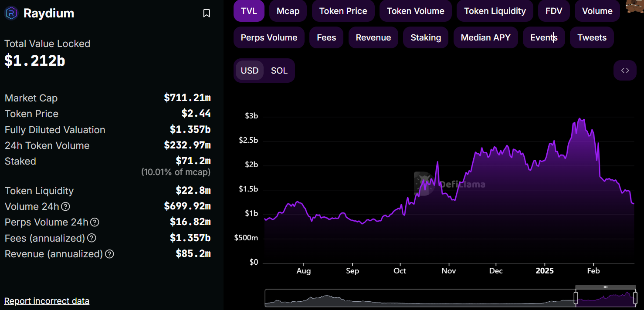Show Tweets on the chart
The height and width of the screenshot is (310, 644).
[592, 38]
